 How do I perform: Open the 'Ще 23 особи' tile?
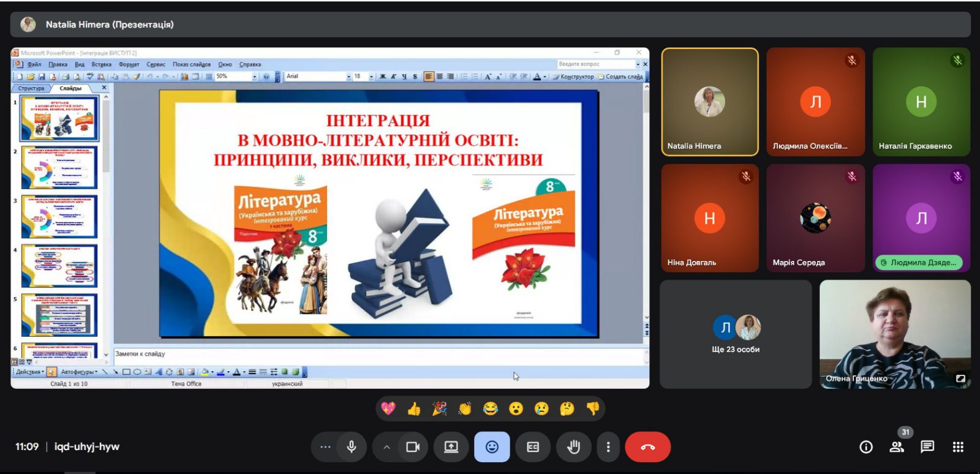tap(736, 334)
